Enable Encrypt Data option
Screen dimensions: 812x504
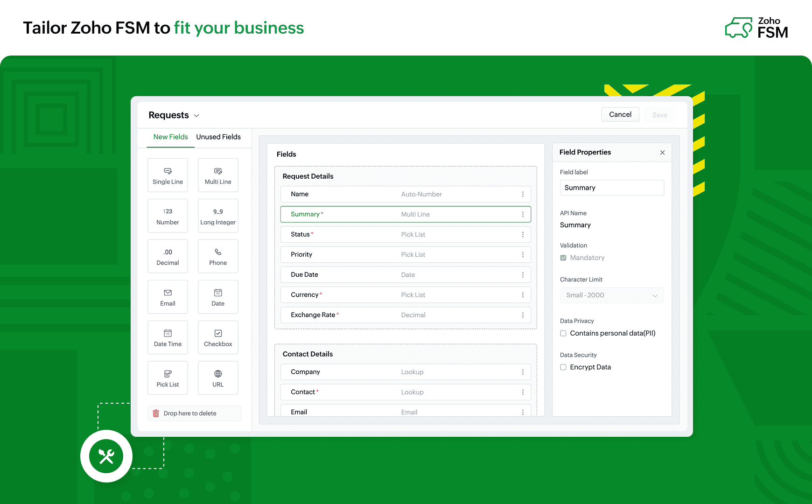click(x=563, y=367)
